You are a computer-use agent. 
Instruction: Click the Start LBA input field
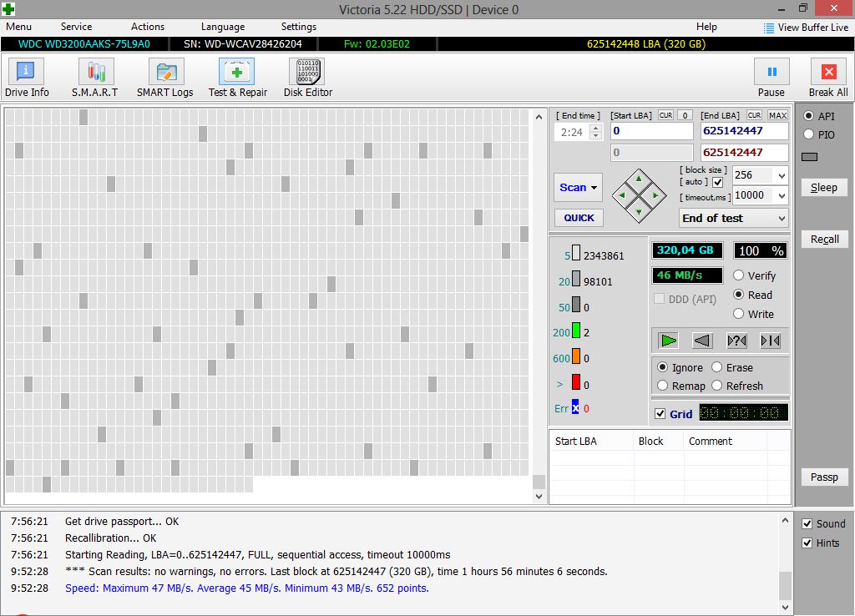[651, 131]
